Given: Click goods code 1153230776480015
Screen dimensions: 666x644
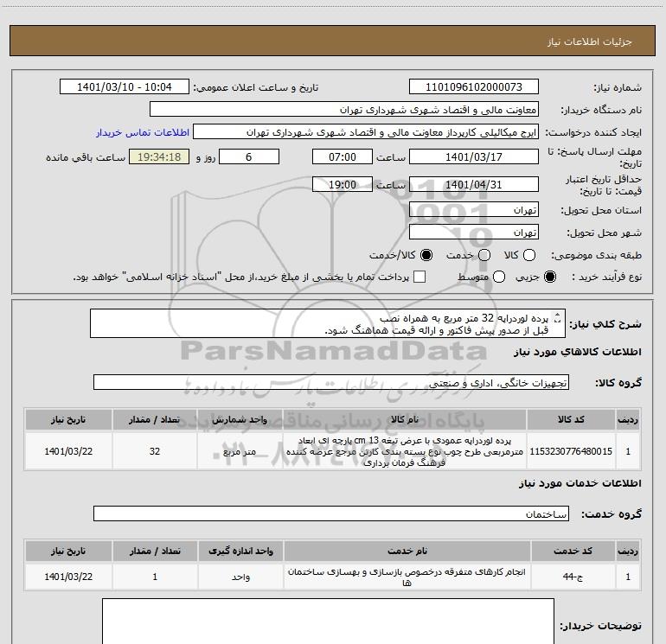Looking at the screenshot, I should [x=571, y=451].
